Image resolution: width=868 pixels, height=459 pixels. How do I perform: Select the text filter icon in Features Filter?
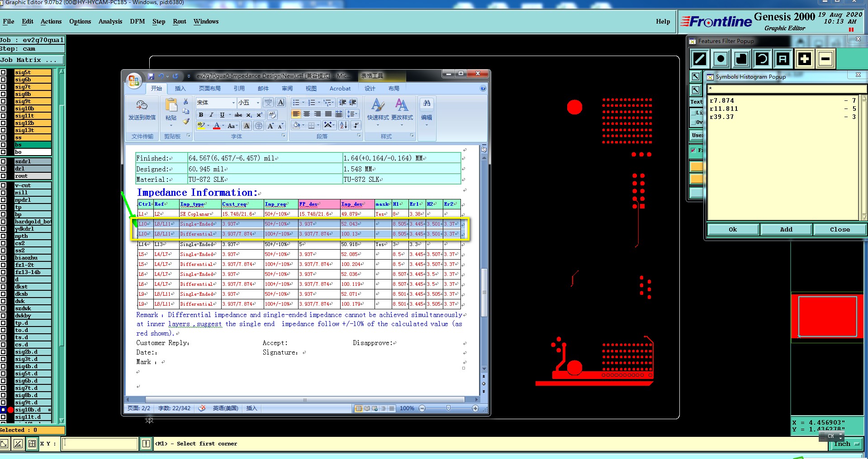pyautogui.click(x=783, y=59)
